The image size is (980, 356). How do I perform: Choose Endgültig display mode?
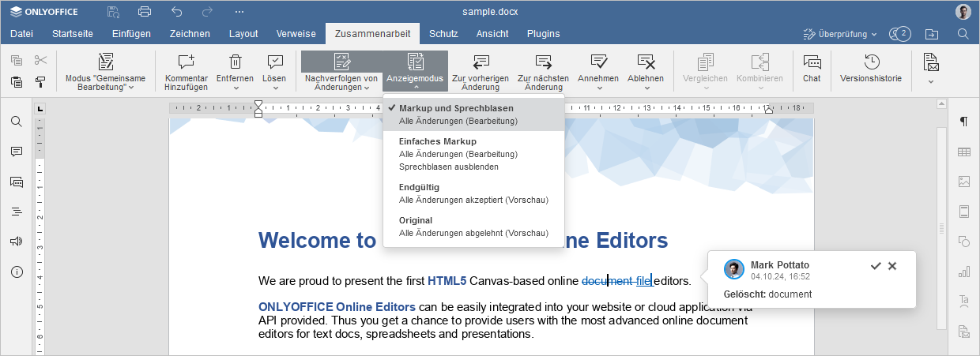473,193
